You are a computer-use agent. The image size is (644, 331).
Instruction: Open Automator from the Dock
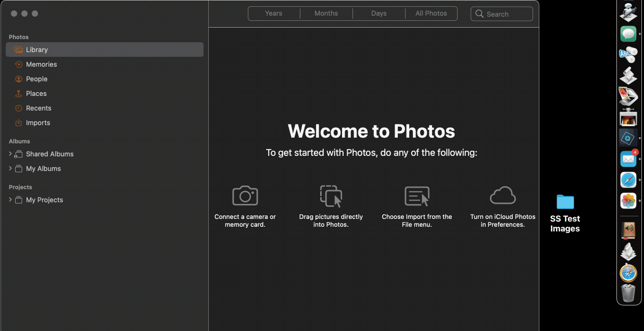click(x=628, y=12)
